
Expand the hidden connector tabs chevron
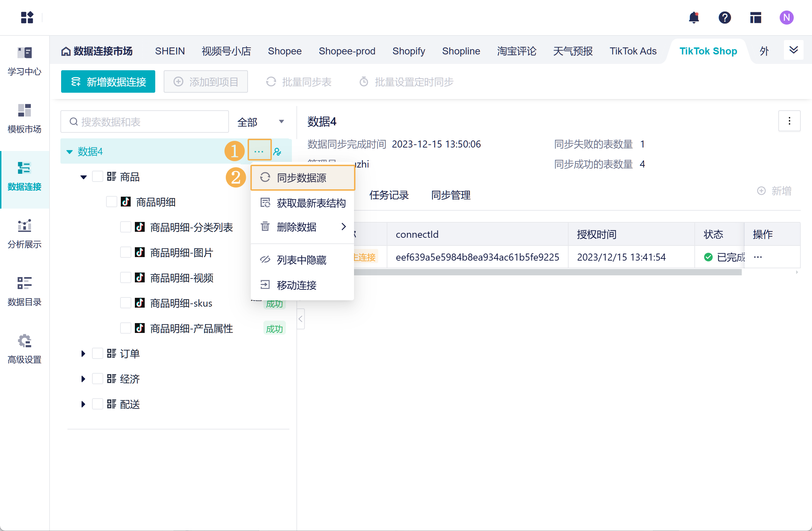point(794,50)
